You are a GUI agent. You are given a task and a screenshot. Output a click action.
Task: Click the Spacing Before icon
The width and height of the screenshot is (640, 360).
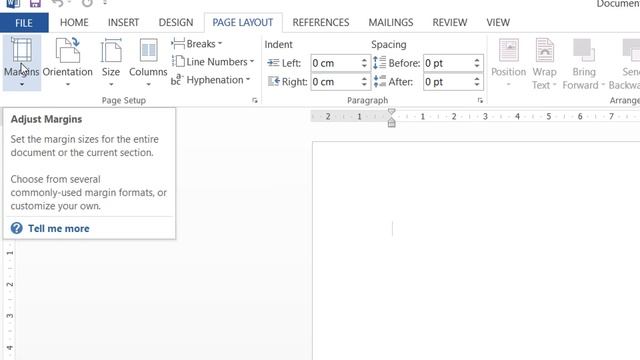380,62
